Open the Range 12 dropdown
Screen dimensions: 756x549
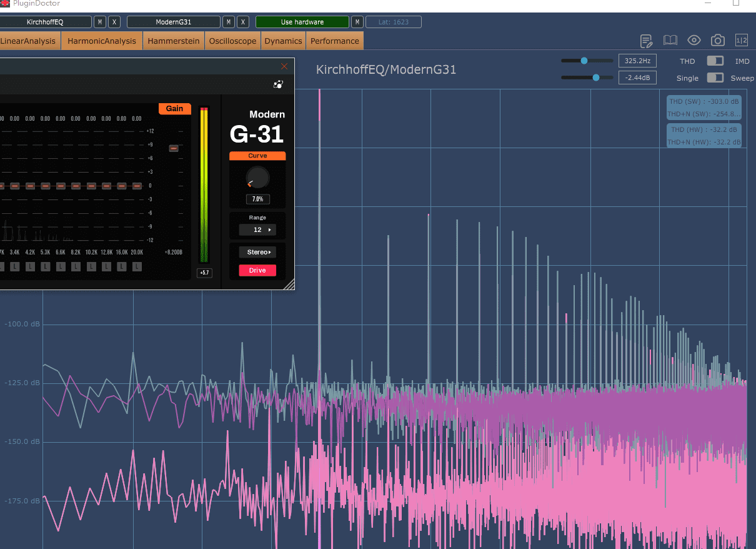click(257, 229)
